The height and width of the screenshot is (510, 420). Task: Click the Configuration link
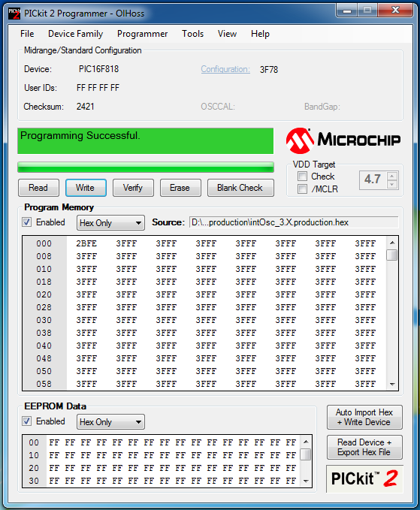click(x=225, y=69)
